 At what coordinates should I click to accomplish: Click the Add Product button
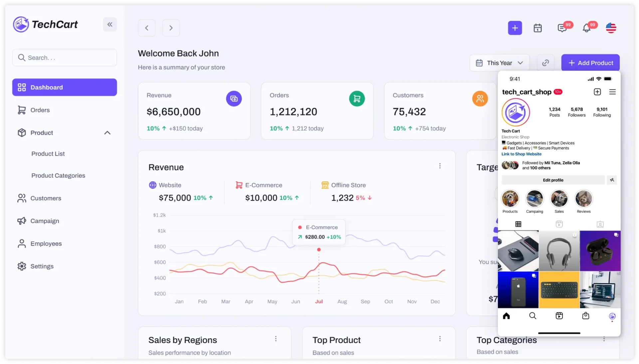(590, 63)
